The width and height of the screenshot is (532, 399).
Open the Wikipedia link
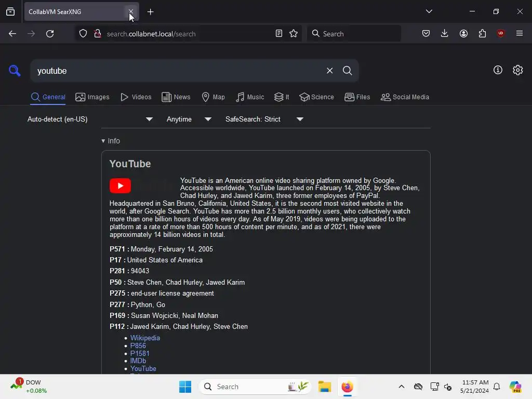tap(145, 338)
